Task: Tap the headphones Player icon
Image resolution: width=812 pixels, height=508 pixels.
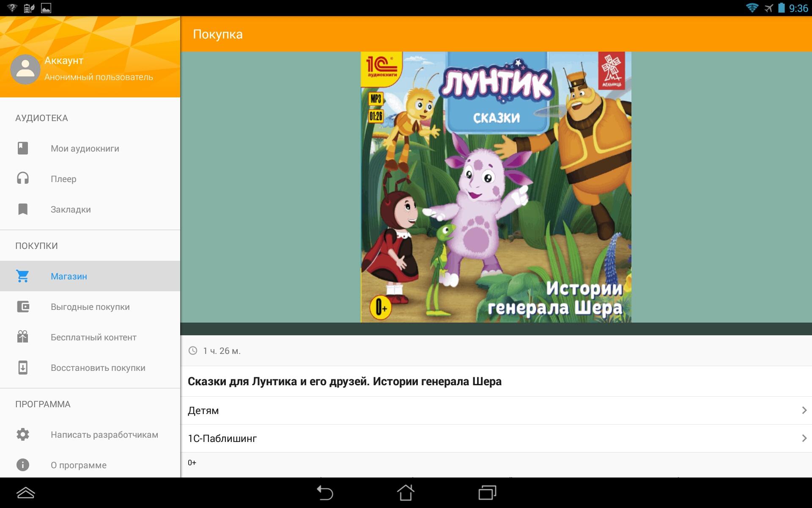Action: click(x=23, y=179)
